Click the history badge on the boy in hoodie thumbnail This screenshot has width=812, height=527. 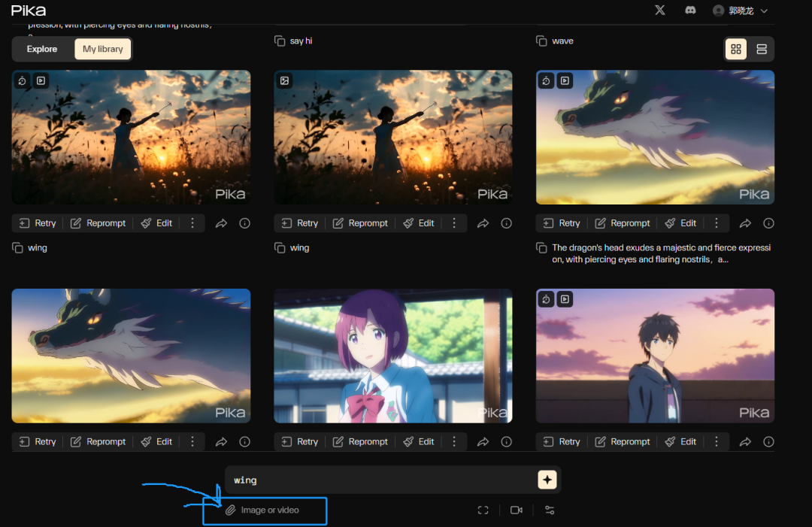tap(546, 299)
